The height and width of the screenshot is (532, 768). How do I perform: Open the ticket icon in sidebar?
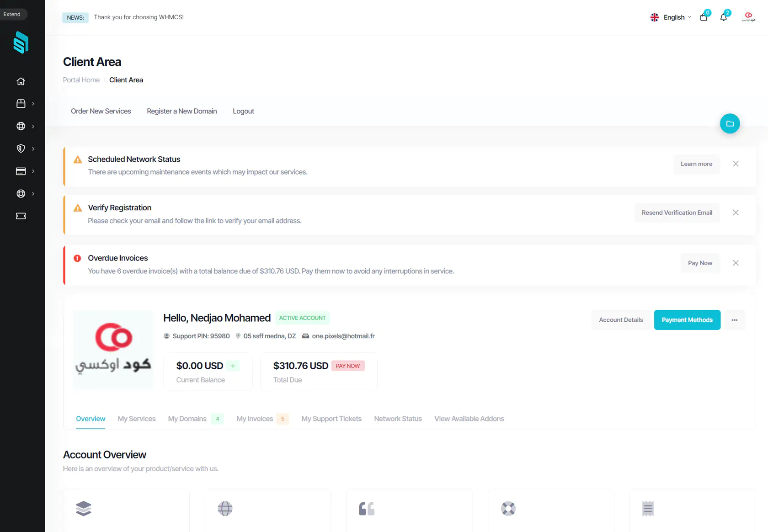point(21,216)
